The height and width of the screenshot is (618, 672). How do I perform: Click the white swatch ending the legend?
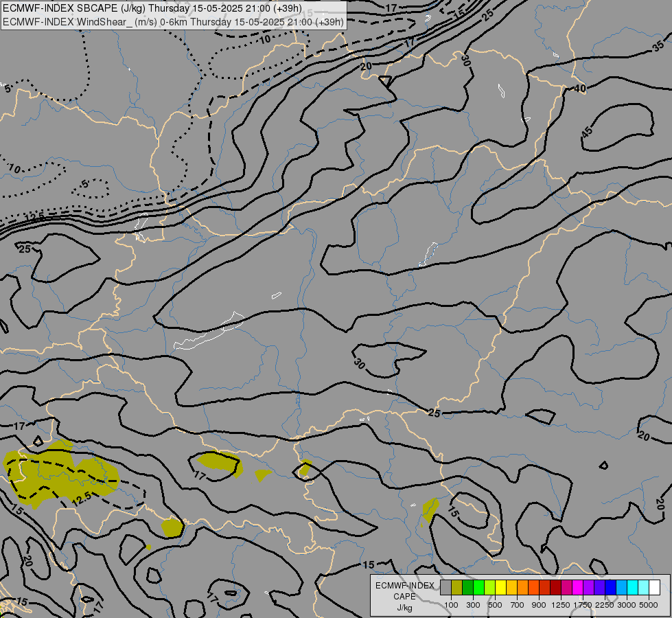654,587
